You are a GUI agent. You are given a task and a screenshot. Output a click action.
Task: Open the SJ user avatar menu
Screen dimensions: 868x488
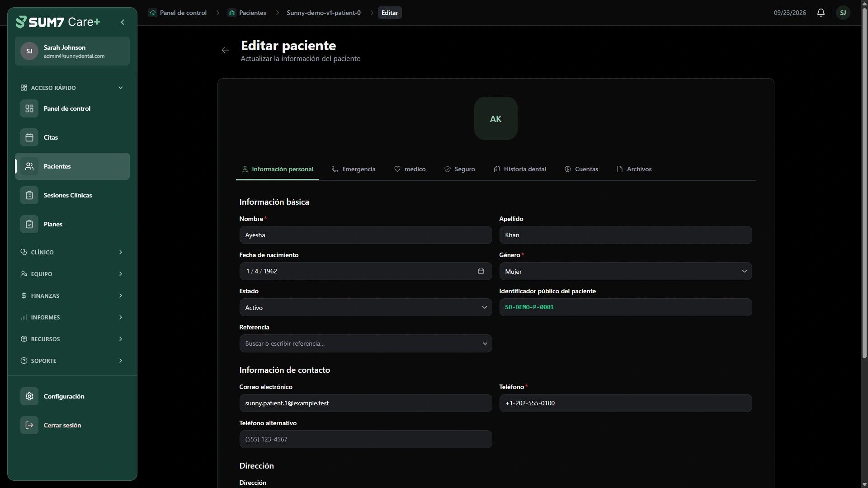point(843,13)
